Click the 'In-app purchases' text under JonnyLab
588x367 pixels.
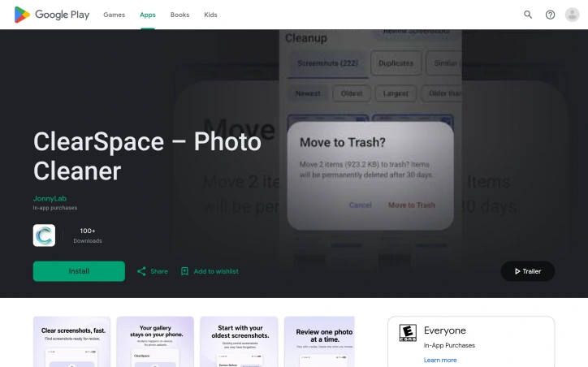[x=55, y=208]
